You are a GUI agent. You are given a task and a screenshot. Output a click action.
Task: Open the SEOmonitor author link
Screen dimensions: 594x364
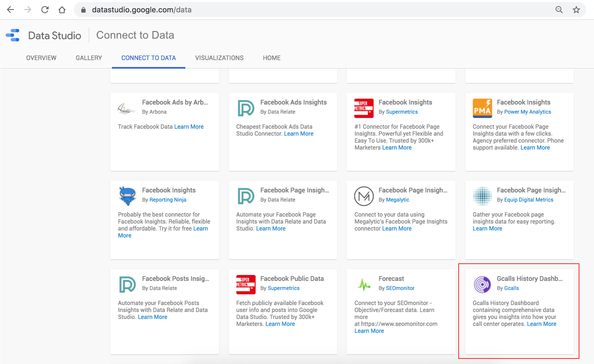400,288
